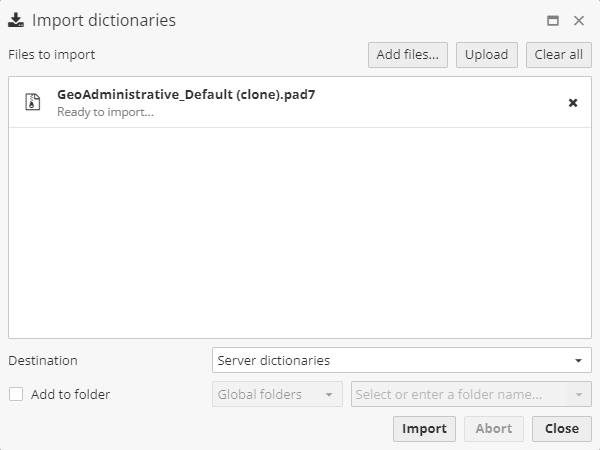Click the Abort button
Screen dimensions: 600x450
point(494,428)
